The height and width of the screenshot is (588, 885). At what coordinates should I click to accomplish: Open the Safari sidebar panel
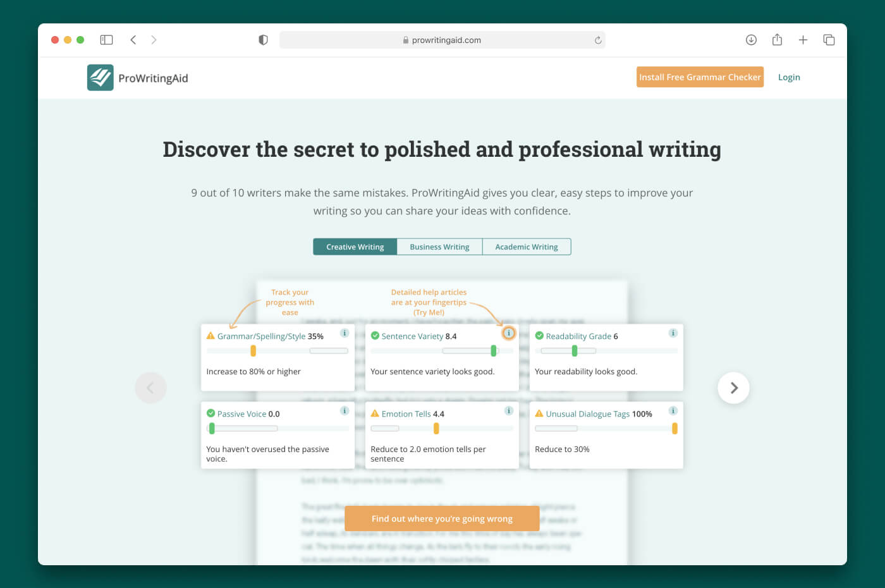click(x=106, y=40)
